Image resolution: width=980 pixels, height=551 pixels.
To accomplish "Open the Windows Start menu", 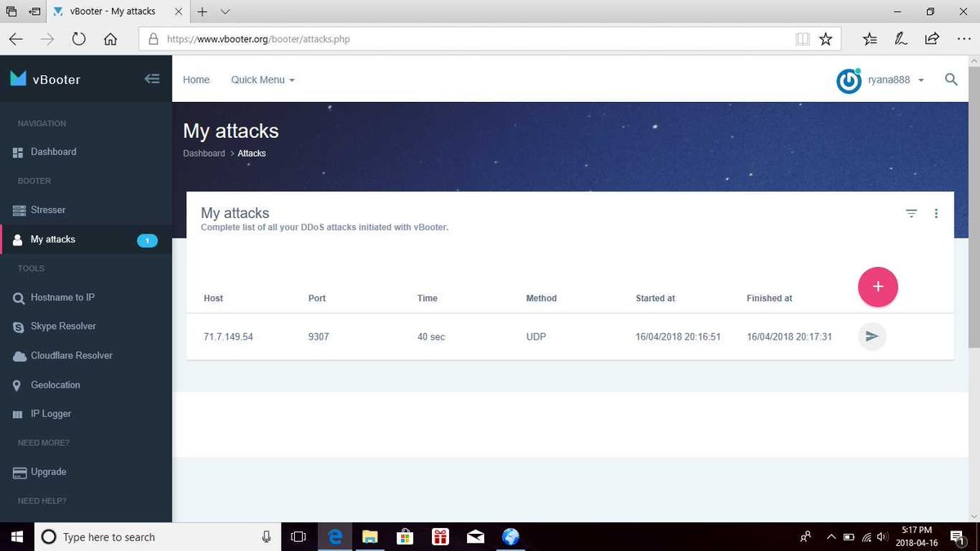I will pyautogui.click(x=16, y=537).
